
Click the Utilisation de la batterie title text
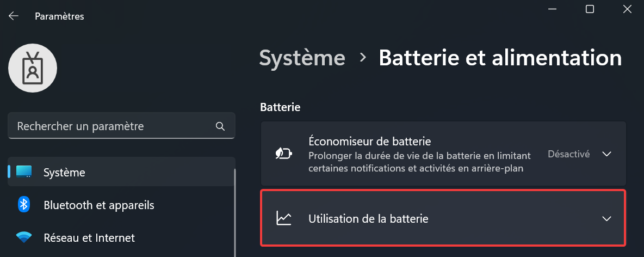[x=368, y=218]
